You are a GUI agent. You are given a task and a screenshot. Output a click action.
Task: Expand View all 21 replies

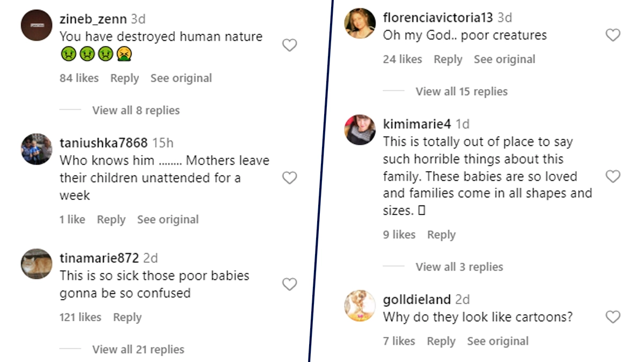click(x=138, y=350)
